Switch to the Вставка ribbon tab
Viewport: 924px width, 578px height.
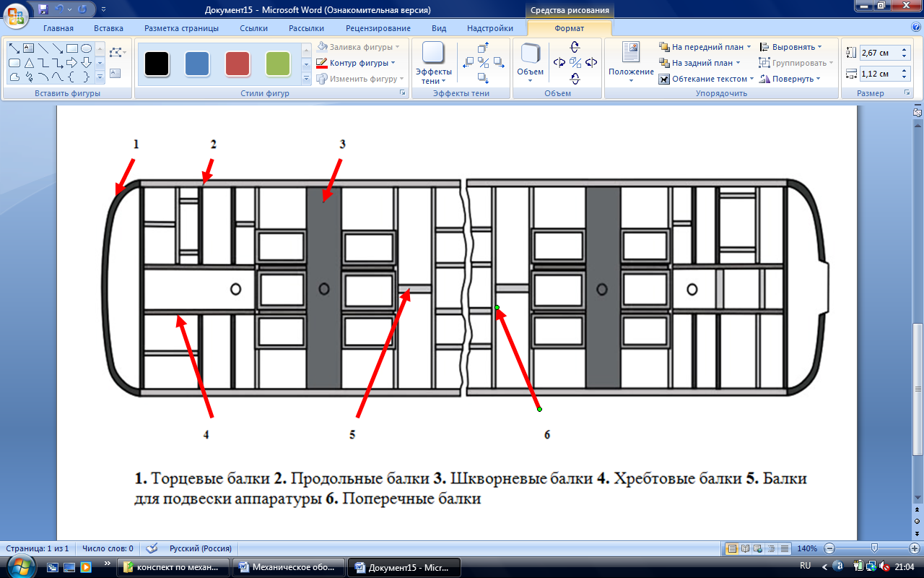coord(108,28)
